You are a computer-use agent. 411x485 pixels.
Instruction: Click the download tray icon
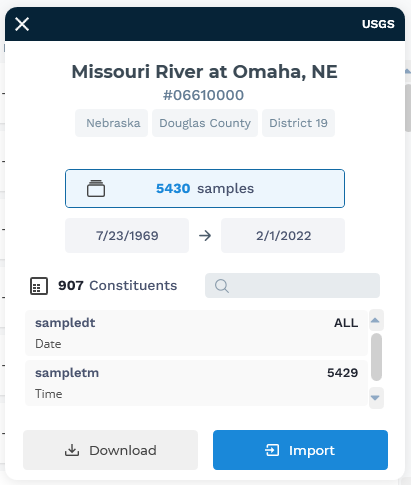point(72,450)
